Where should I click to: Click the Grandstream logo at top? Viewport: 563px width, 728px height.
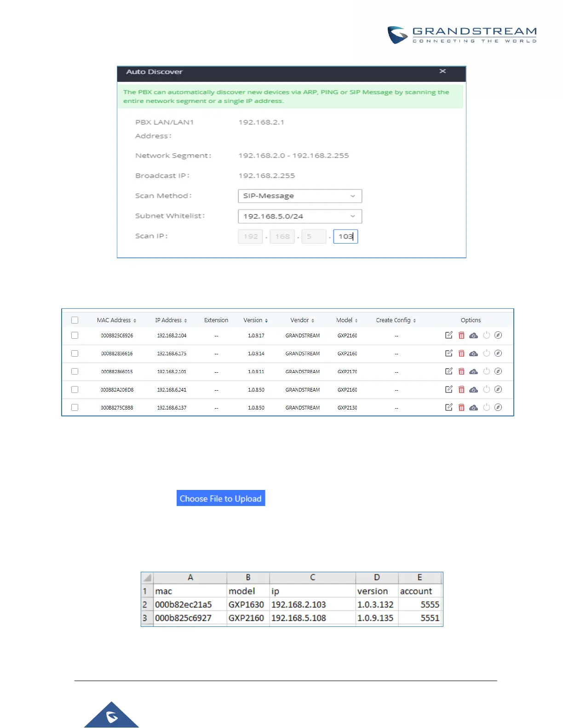pos(462,35)
